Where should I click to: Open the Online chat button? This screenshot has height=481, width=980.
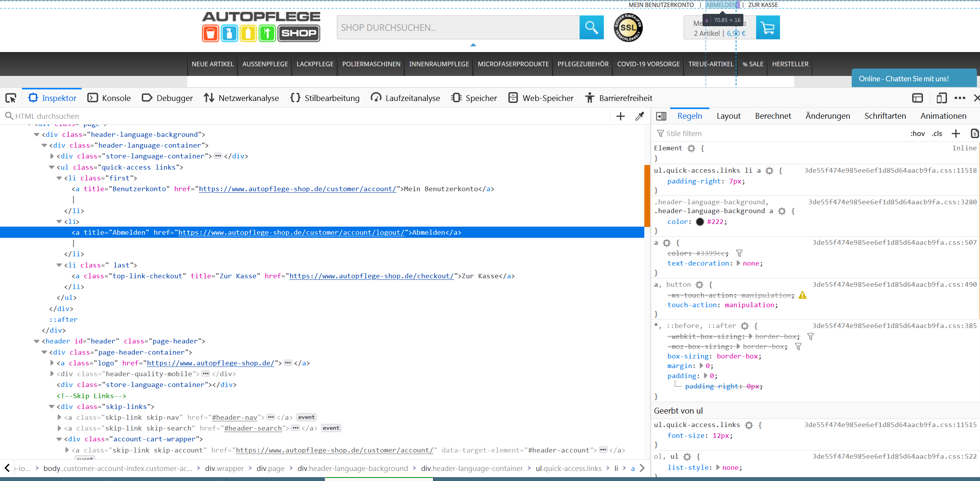904,79
